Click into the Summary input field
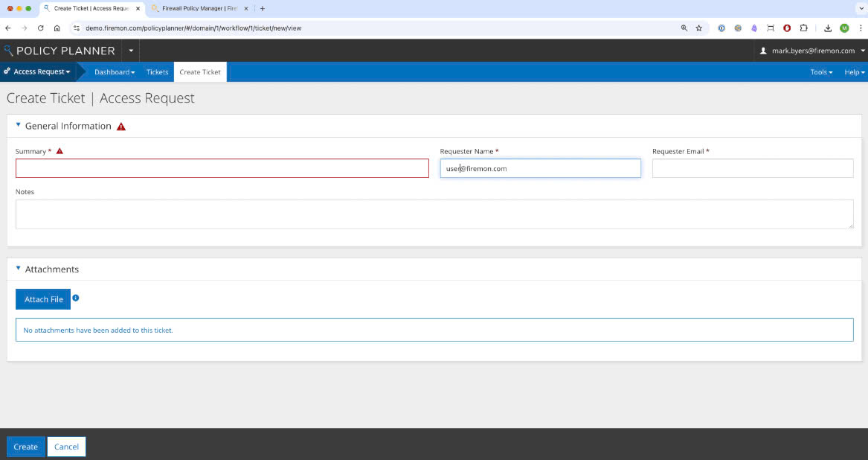This screenshot has width=868, height=460. click(x=222, y=168)
